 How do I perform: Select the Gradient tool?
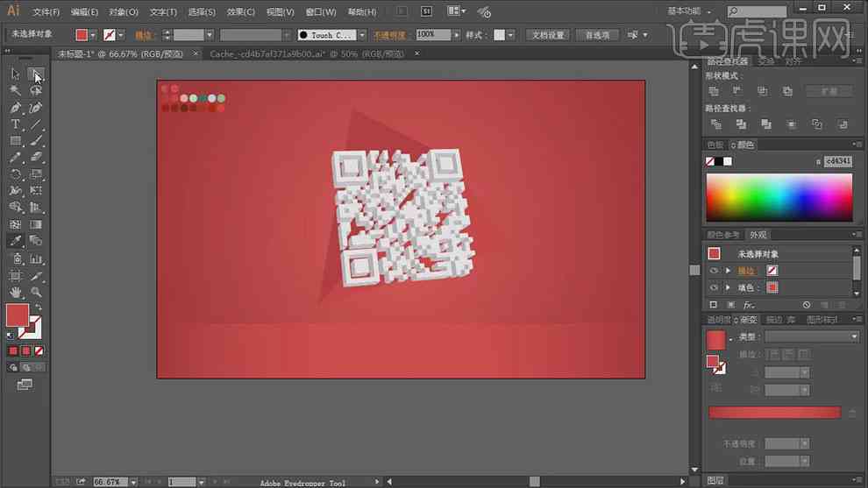pyautogui.click(x=36, y=224)
